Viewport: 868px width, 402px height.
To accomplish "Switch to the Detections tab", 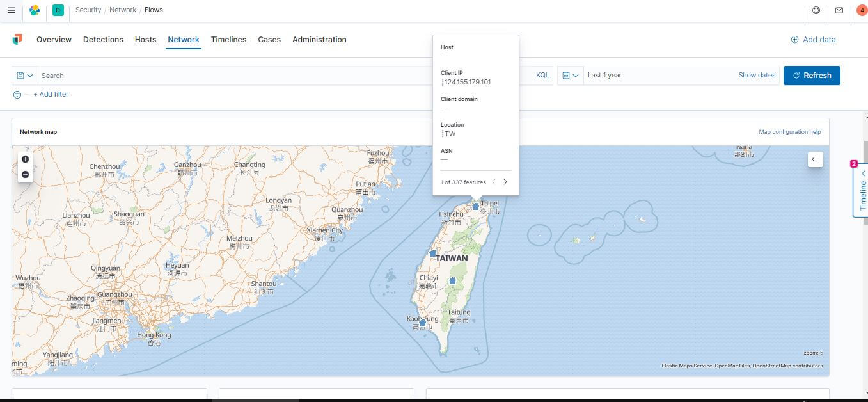I will [x=103, y=39].
